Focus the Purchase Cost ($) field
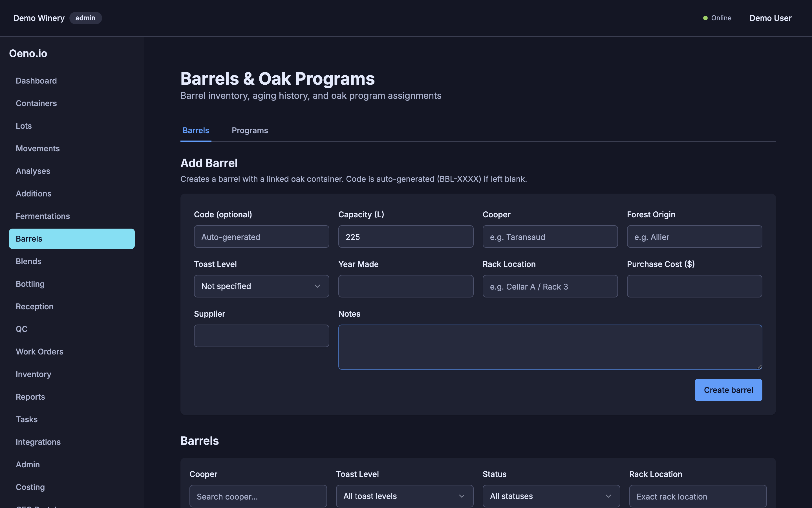 pyautogui.click(x=694, y=286)
